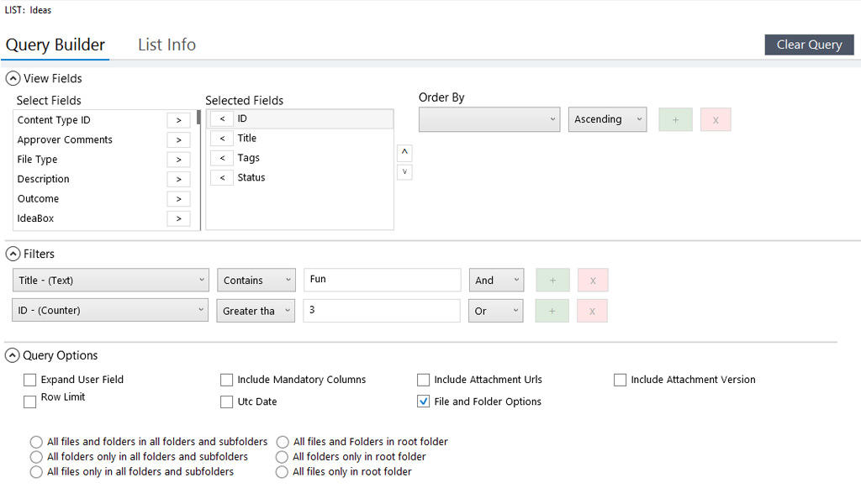
Task: Collapse the Query Options section
Action: tap(13, 355)
